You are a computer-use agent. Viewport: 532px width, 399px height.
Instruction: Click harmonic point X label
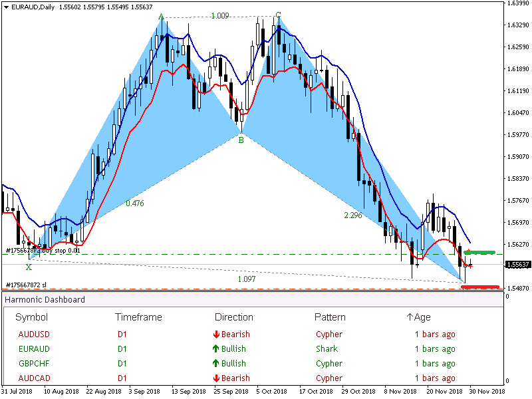click(x=29, y=267)
